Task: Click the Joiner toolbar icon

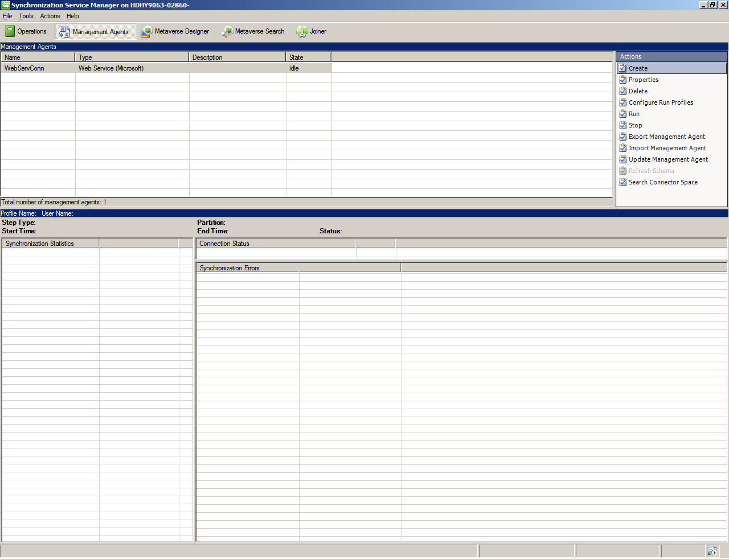Action: (x=302, y=31)
